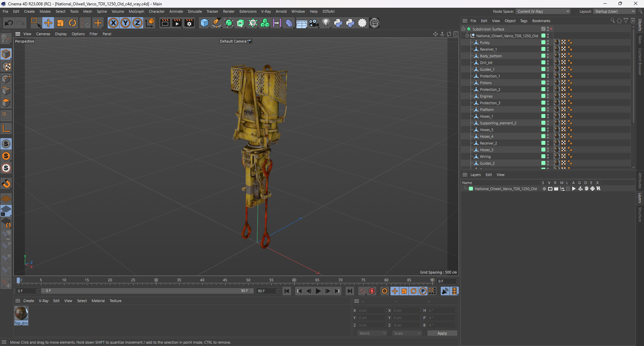Click the Render View clapperboard icon

pos(165,23)
